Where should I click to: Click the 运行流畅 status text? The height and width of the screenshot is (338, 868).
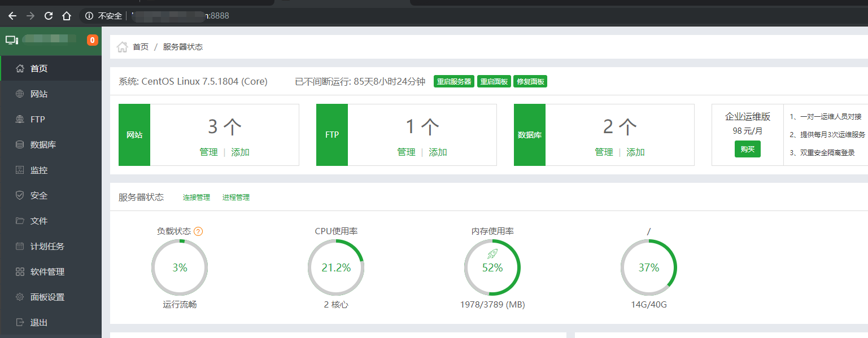[x=180, y=305]
